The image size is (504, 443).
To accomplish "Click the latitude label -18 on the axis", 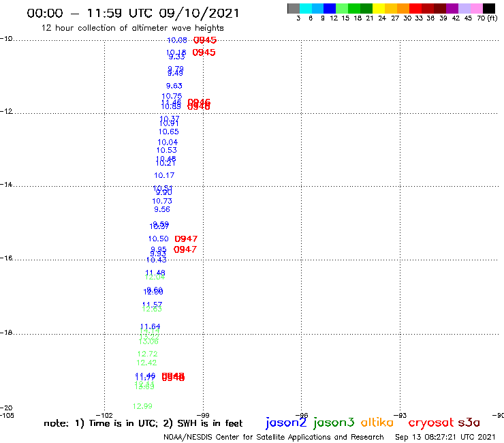I will pyautogui.click(x=6, y=333).
